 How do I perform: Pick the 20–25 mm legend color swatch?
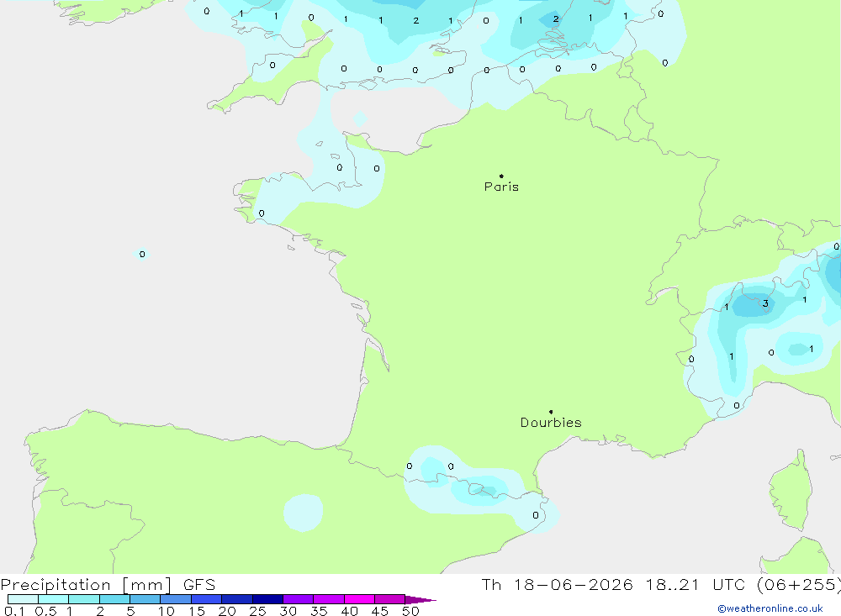pyautogui.click(x=237, y=599)
